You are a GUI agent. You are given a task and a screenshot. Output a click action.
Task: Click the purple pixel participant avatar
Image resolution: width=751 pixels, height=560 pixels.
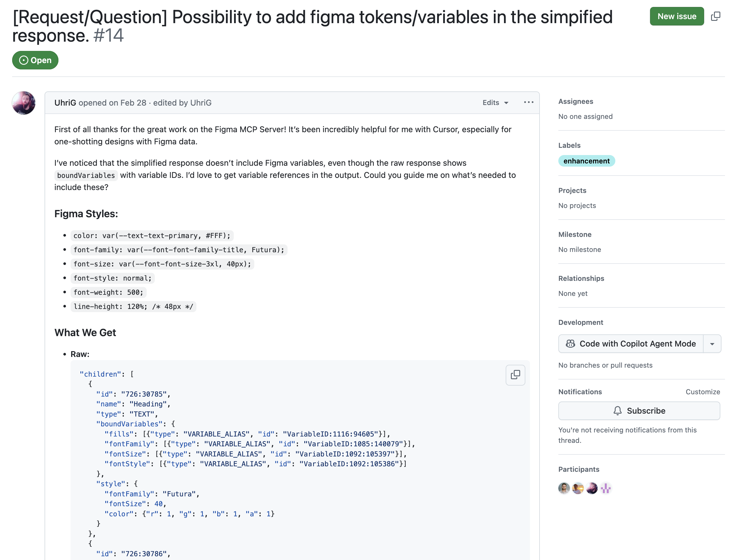coord(605,488)
